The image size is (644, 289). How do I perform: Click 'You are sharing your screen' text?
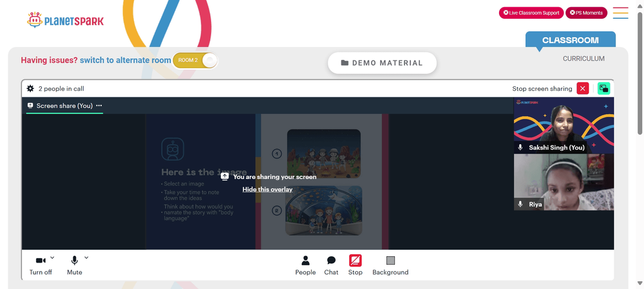pyautogui.click(x=275, y=177)
